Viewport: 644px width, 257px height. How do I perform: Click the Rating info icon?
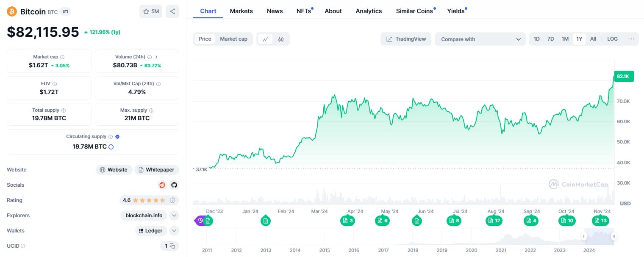pos(172,200)
